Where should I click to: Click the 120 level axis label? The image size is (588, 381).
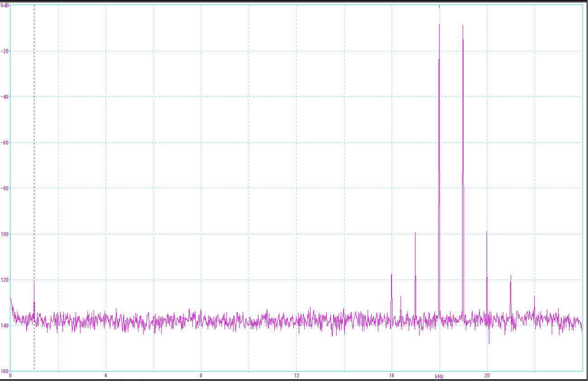click(x=5, y=280)
